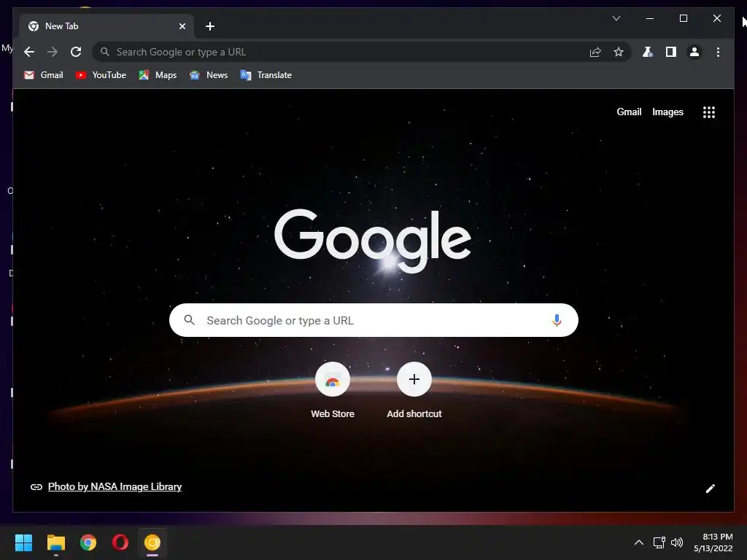Open a new tab with plus button
This screenshot has height=560, width=747.
[x=210, y=26]
